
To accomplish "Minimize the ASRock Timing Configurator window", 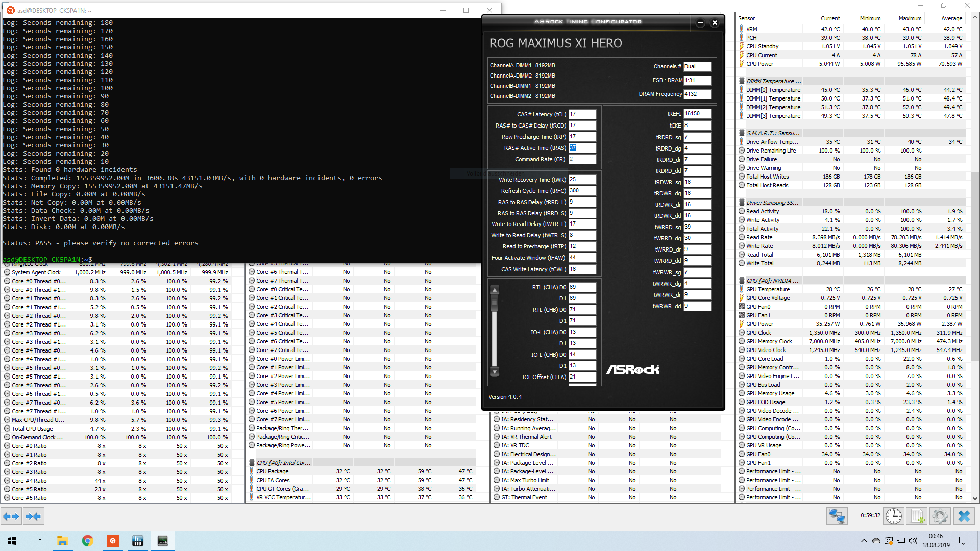I will pos(700,22).
